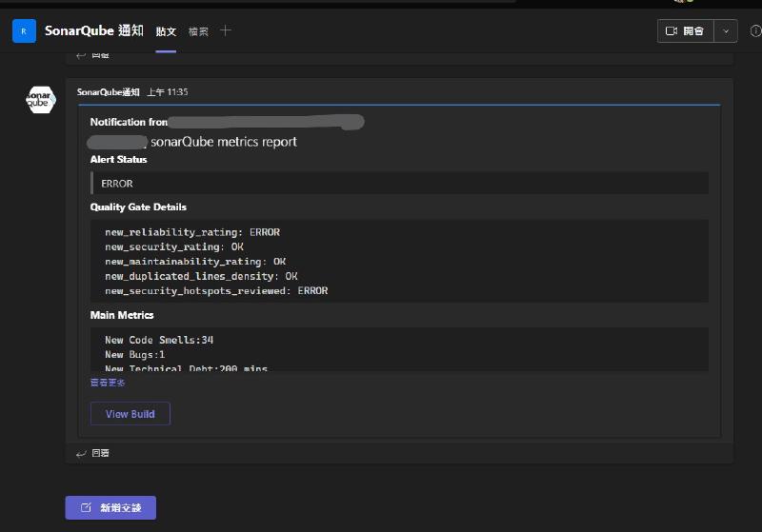Expand the dropdown arrow beside 開會

tap(726, 31)
